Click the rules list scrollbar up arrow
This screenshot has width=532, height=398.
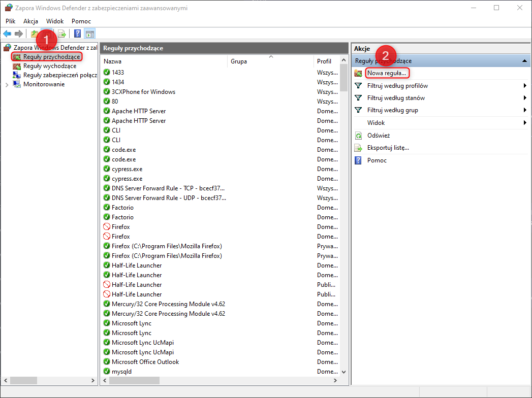[x=343, y=60]
